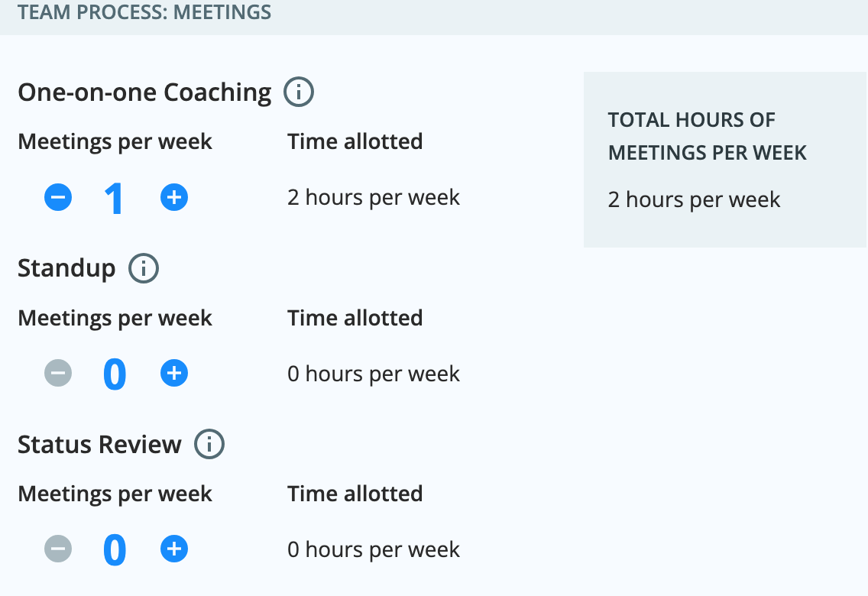Click the Status Review info icon
Viewport: 868px width, 596px height.
tap(209, 445)
